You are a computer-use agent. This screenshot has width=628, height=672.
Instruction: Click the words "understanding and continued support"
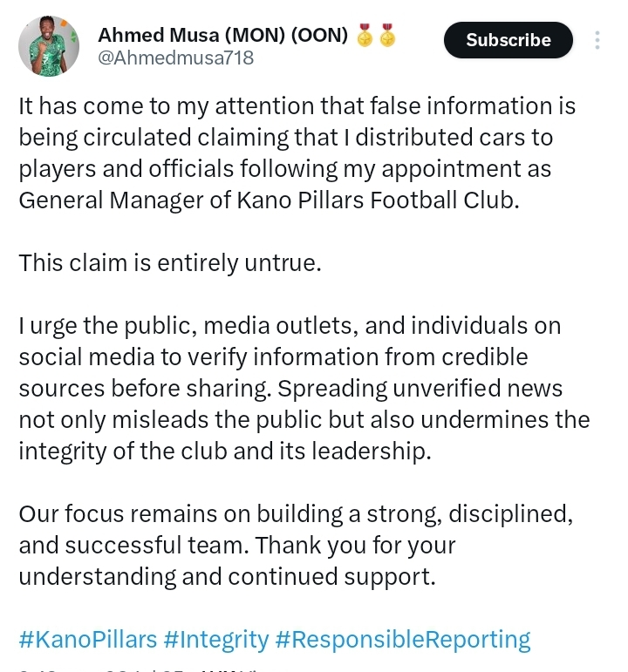pyautogui.click(x=225, y=577)
